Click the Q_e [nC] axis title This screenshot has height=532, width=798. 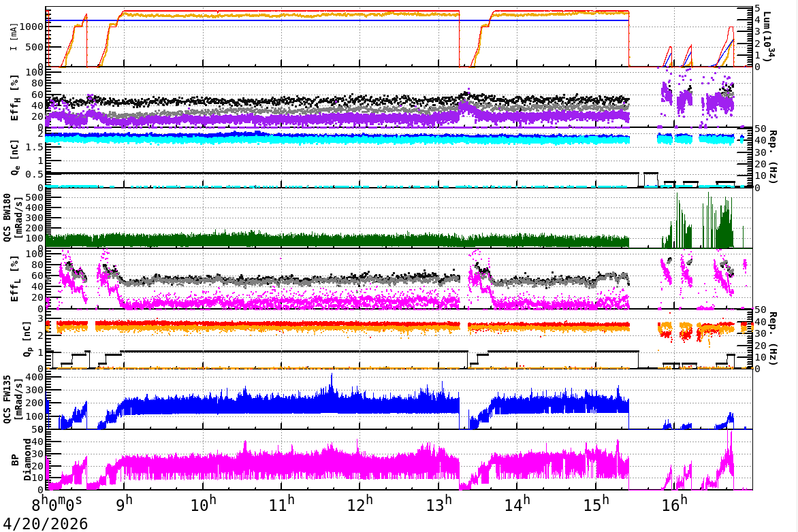pyautogui.click(x=15, y=159)
